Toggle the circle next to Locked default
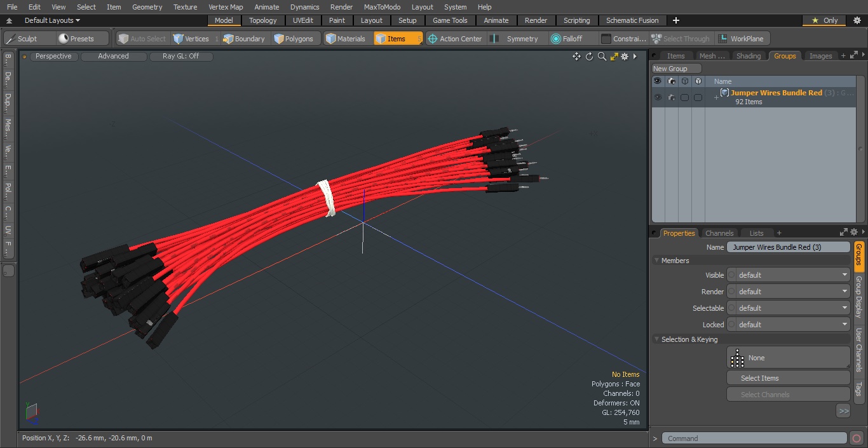This screenshot has height=448, width=868. point(731,325)
